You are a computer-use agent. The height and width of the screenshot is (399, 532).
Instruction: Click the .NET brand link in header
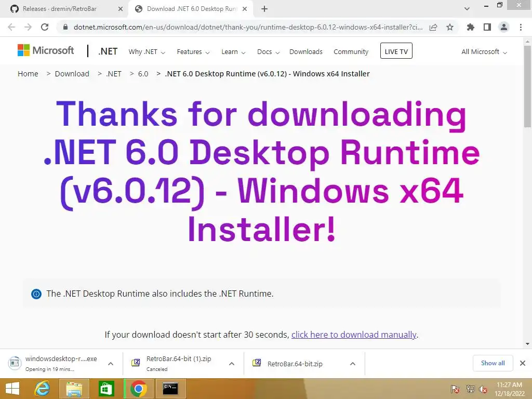[x=108, y=51]
